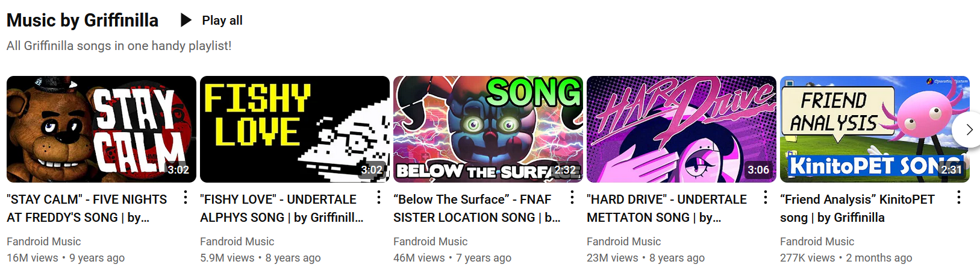Show next videos with right chevron arrow
Screen dimensions: 980x267
(969, 130)
